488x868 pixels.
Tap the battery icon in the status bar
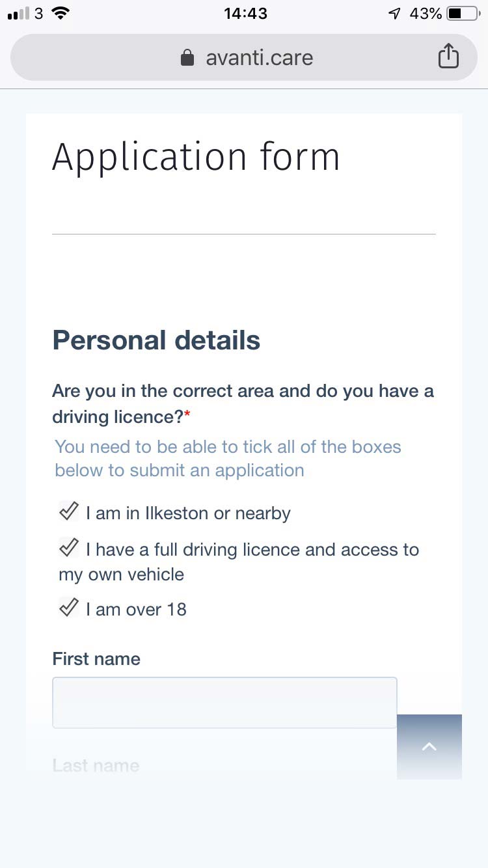pyautogui.click(x=463, y=13)
